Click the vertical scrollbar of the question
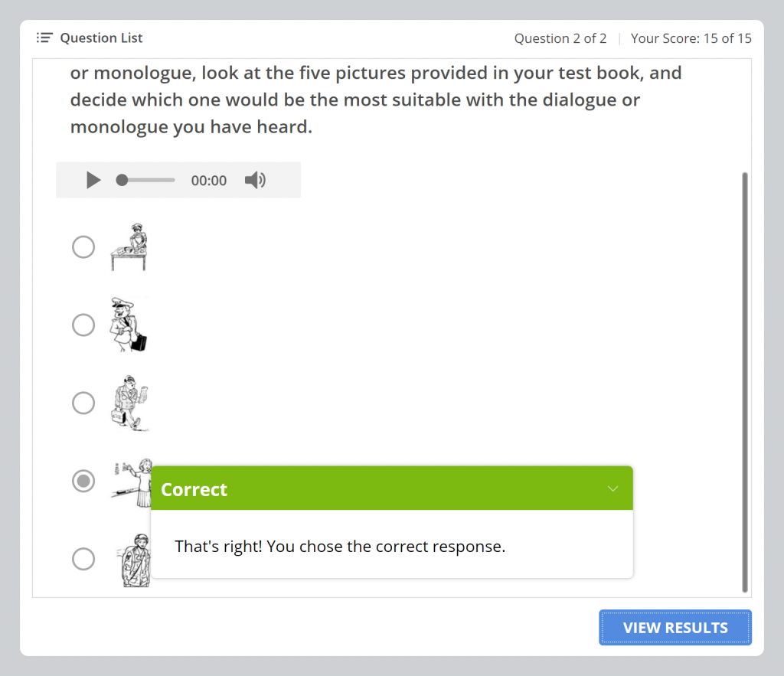 (745, 381)
